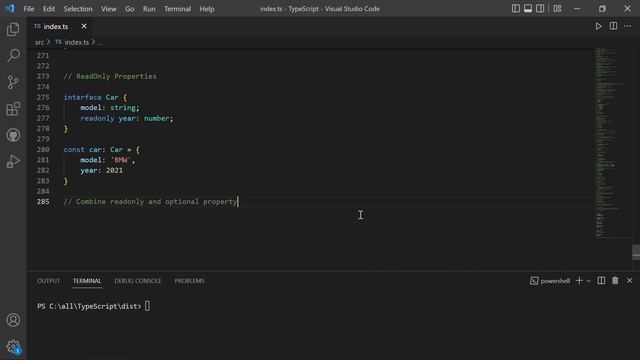Open the Run menu
The image size is (640, 360).
[x=149, y=9]
